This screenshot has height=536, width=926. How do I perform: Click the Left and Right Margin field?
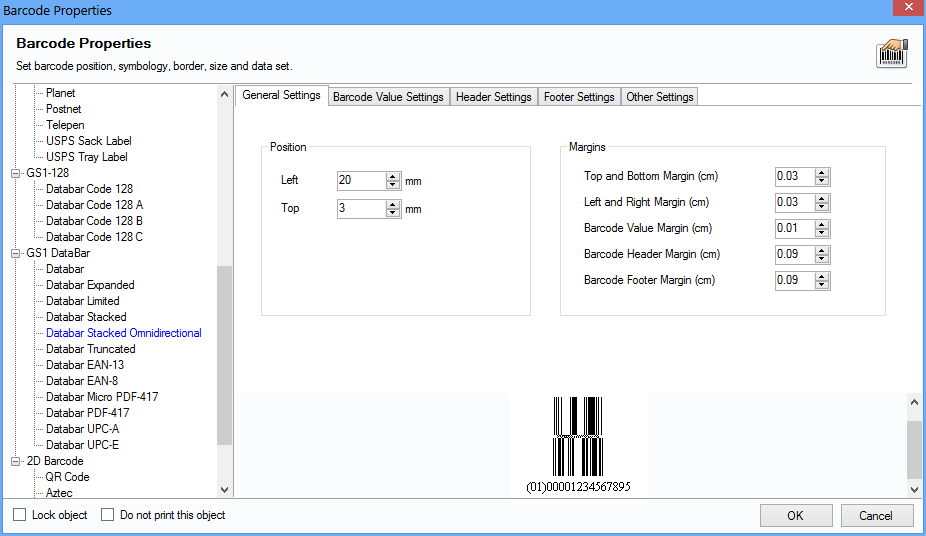[795, 202]
